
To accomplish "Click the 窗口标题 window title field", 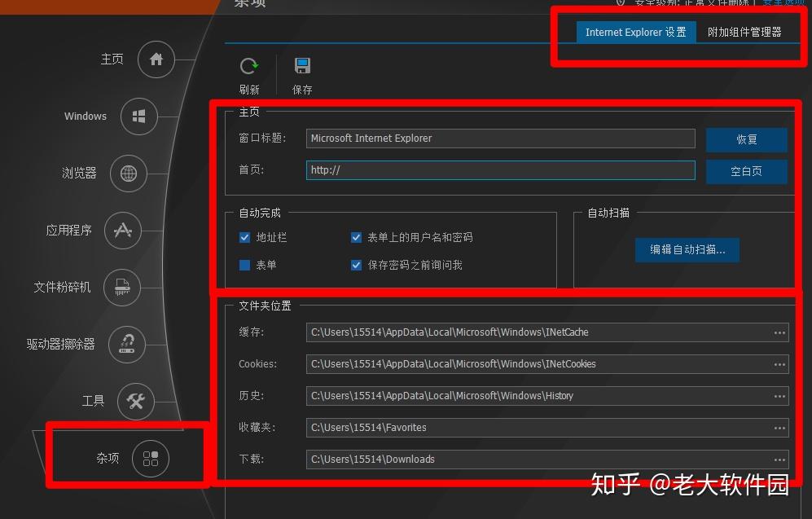I will point(500,139).
